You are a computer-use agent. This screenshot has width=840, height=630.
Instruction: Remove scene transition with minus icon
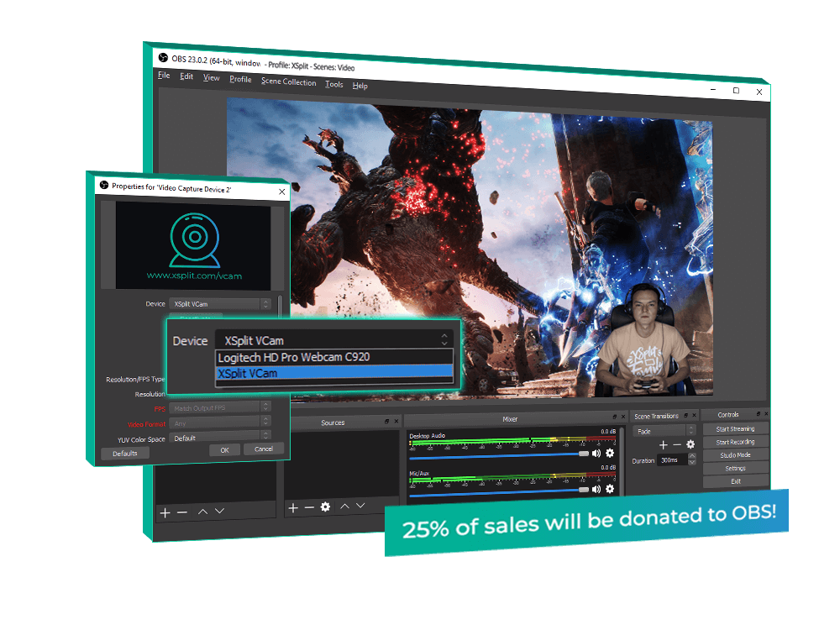point(677,444)
